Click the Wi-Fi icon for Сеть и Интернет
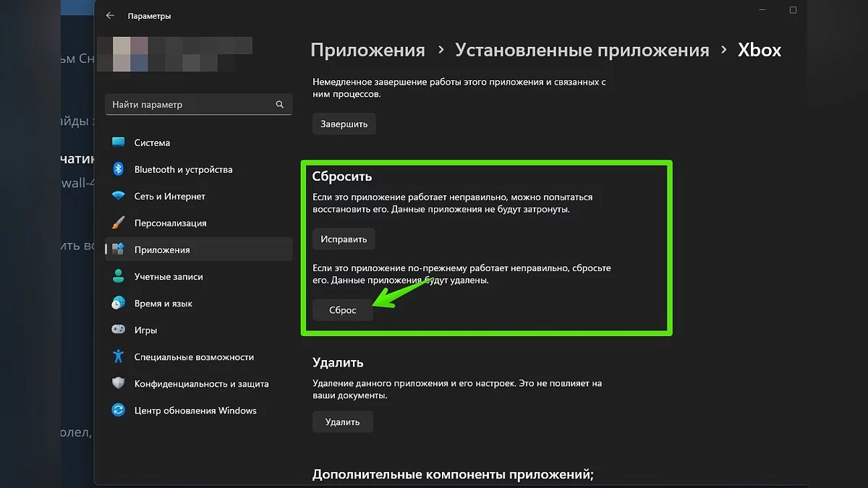 [119, 196]
